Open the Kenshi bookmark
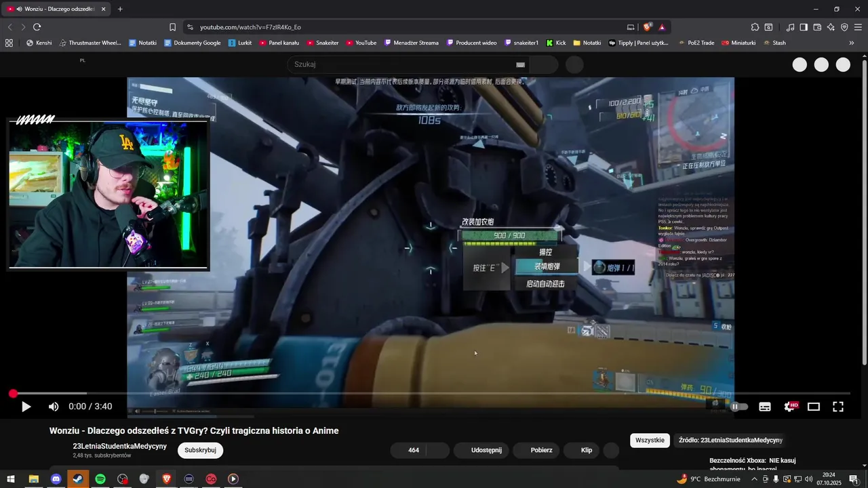The width and height of the screenshot is (868, 488). [39, 43]
